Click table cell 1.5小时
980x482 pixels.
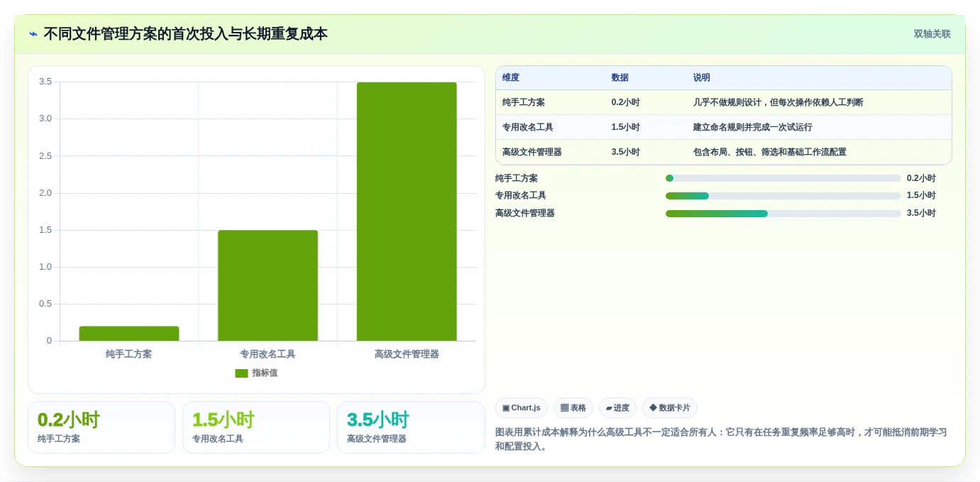[x=626, y=127]
